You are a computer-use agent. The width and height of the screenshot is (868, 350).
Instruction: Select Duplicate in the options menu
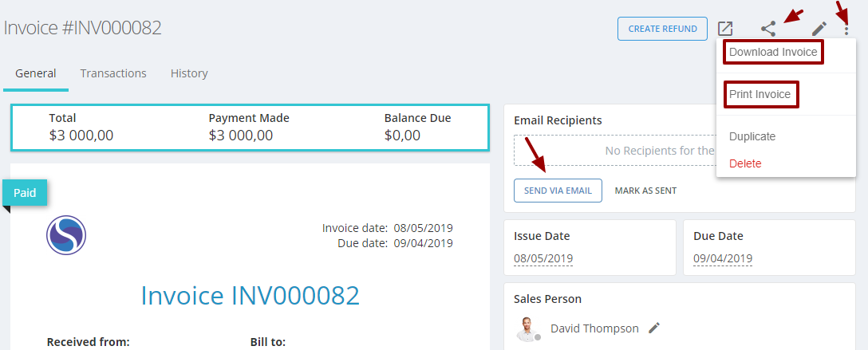pyautogui.click(x=752, y=136)
